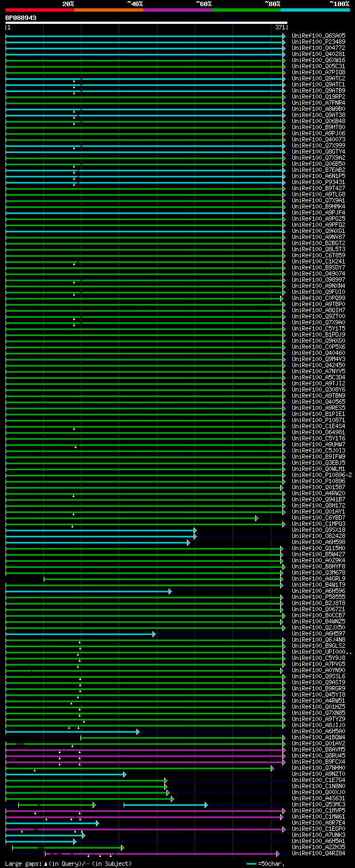The width and height of the screenshot is (355, 868).
Task: Select the label UniRef100_C1EGP0
Action: click(318, 829)
